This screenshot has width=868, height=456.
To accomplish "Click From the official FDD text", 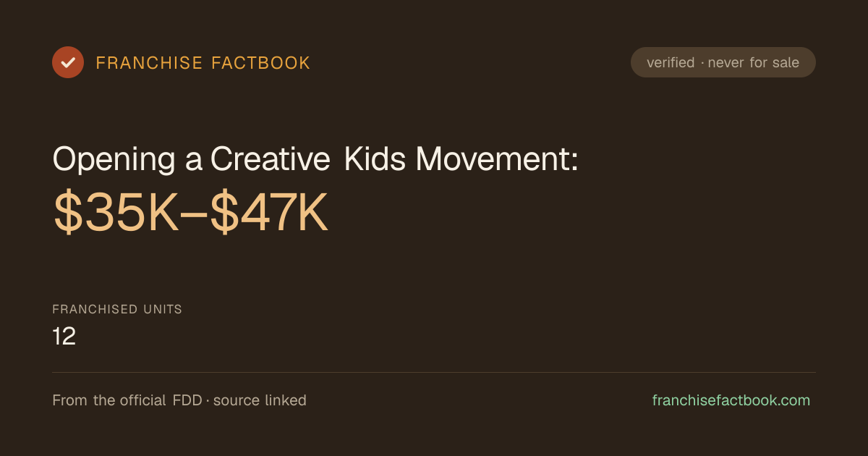I will point(129,400).
